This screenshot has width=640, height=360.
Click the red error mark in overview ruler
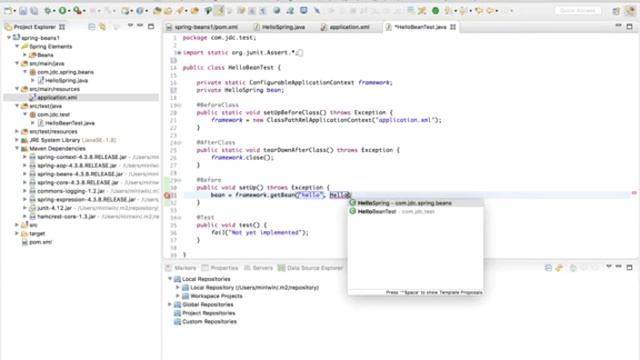634,193
